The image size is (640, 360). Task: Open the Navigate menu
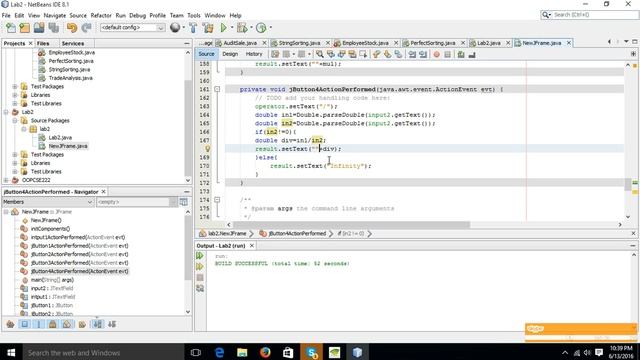(55, 15)
